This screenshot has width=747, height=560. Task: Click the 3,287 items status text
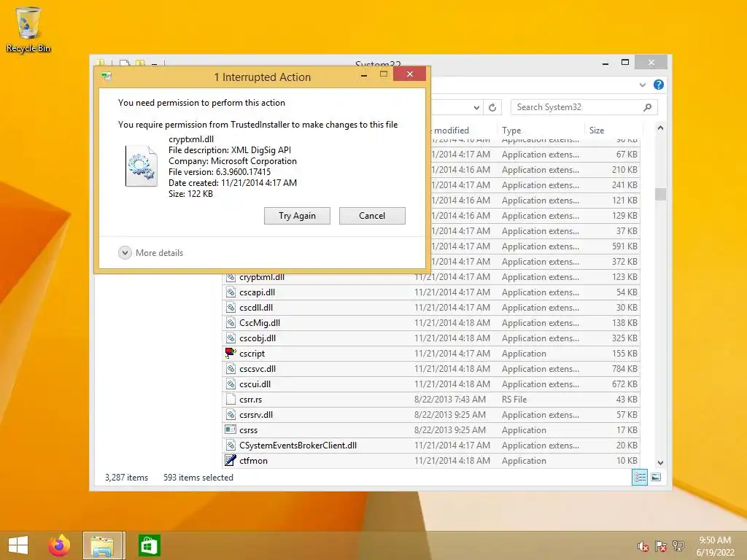click(126, 478)
